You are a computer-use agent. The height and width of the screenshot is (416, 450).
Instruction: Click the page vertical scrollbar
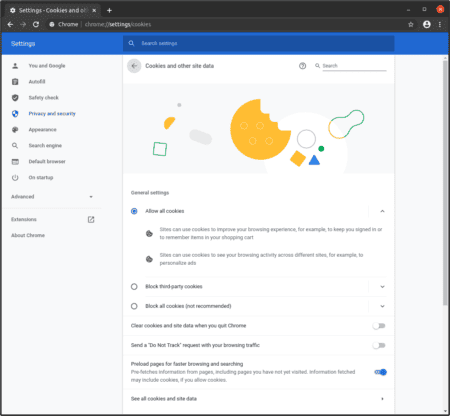click(445, 183)
